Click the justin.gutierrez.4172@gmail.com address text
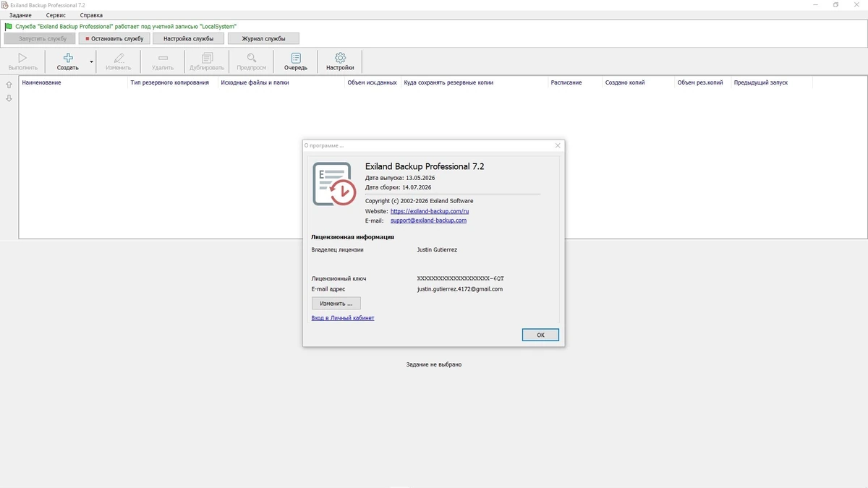The width and height of the screenshot is (868, 488). coord(460,289)
